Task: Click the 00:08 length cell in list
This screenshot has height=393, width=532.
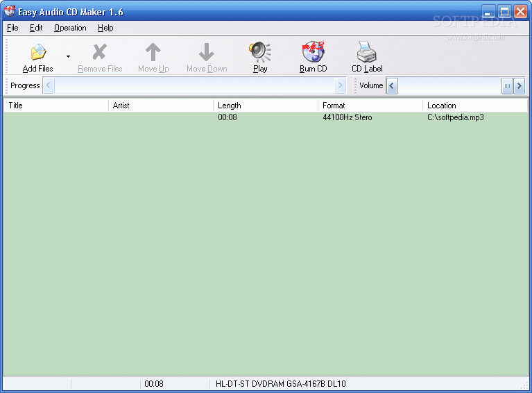Action: (228, 117)
